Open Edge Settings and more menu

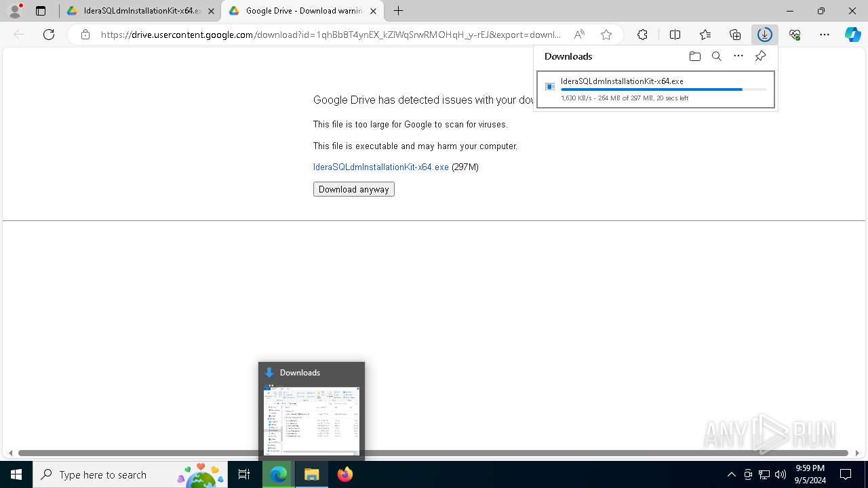(825, 35)
